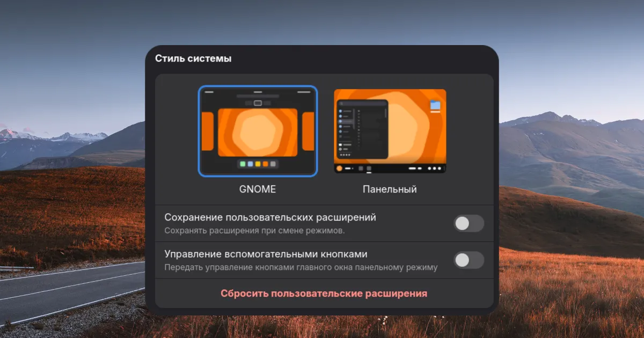The width and height of the screenshot is (644, 338).
Task: Click the right orange workspace in GNOME preview
Action: (x=308, y=131)
